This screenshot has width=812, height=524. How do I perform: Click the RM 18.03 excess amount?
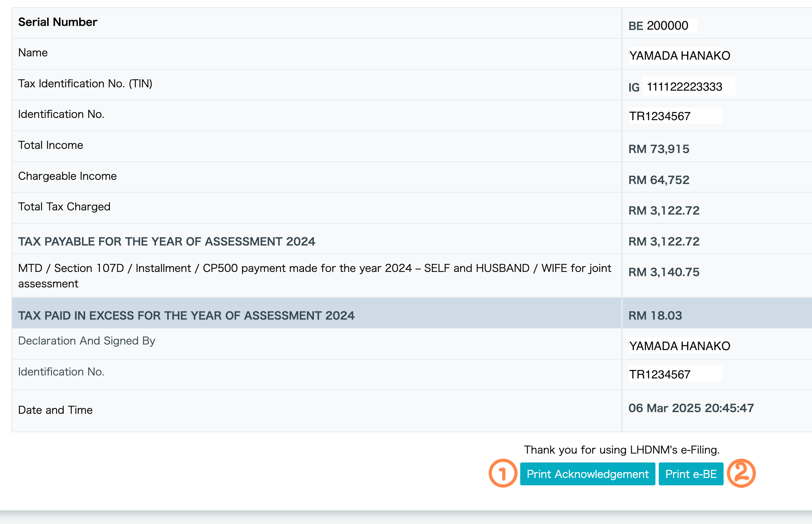655,315
